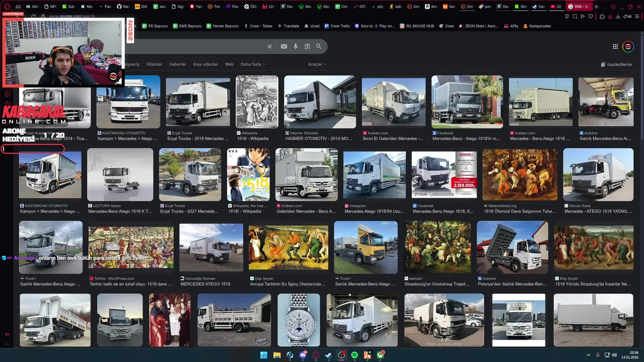Switch to the Haberler search tab
The image size is (644, 362).
click(178, 64)
